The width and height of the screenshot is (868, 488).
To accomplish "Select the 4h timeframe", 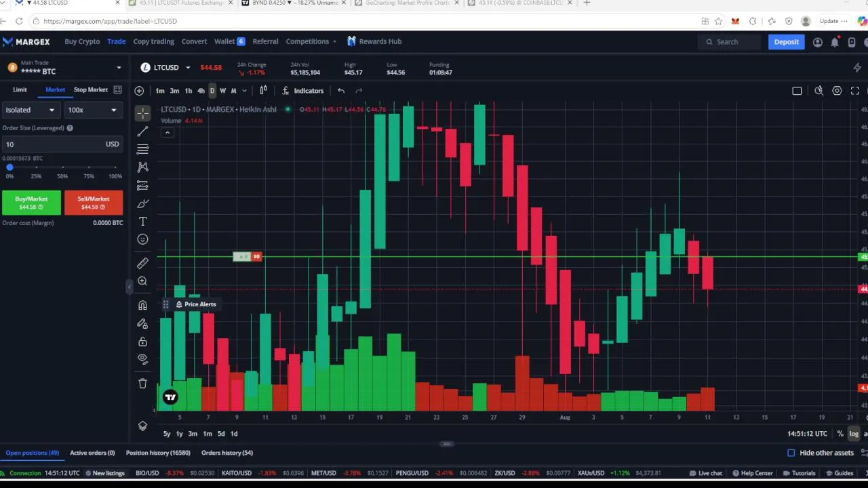I will 201,91.
